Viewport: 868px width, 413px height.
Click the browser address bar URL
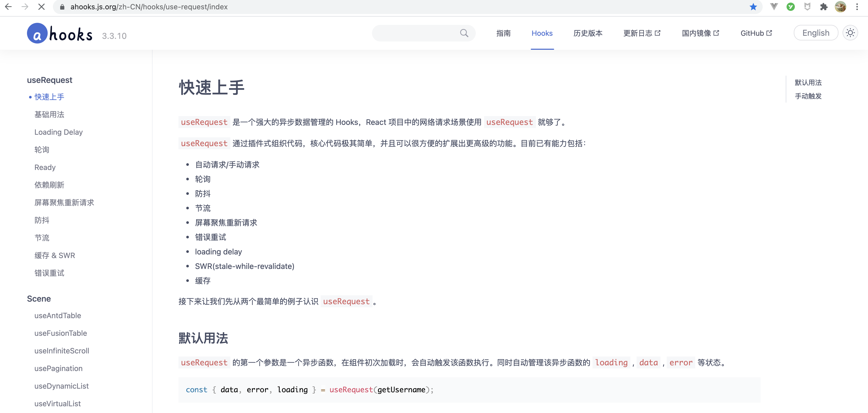tap(149, 7)
